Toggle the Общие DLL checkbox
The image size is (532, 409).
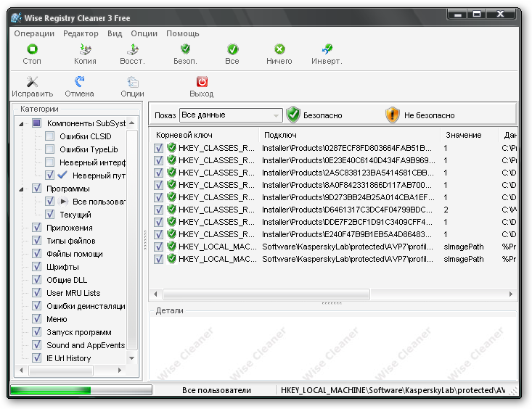coord(37,280)
